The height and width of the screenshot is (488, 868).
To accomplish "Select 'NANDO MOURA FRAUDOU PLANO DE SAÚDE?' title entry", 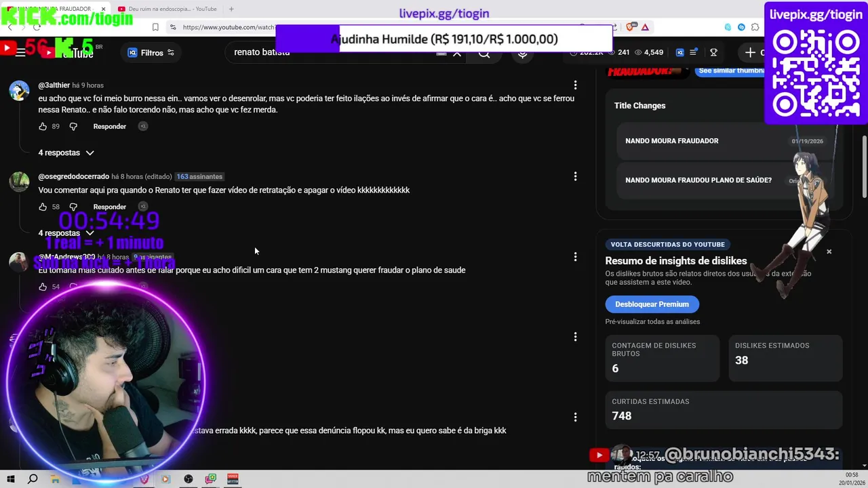I will [x=724, y=180].
